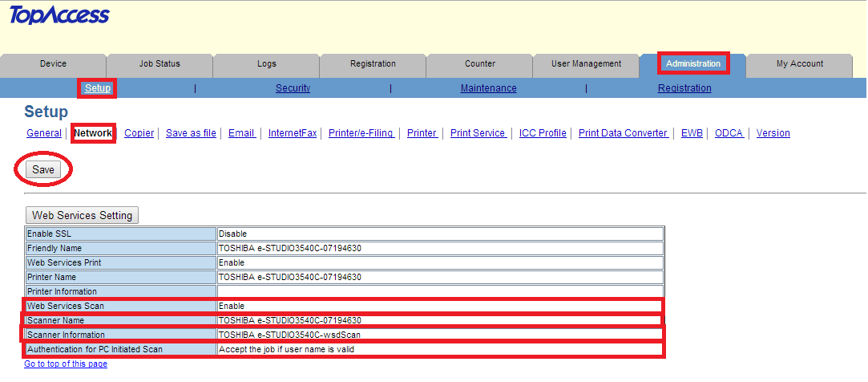Open the Device tab
Screen dimensions: 868x382
pyautogui.click(x=53, y=64)
